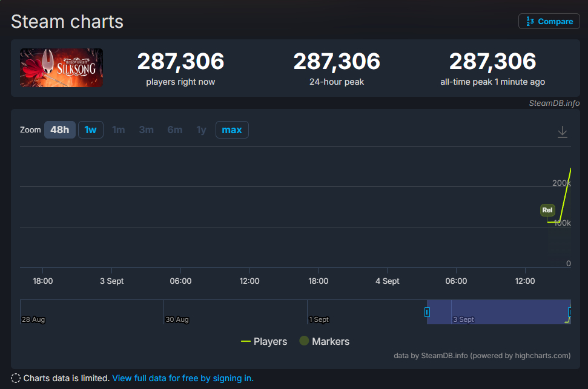Select the 24-hour peak value

[x=337, y=61]
